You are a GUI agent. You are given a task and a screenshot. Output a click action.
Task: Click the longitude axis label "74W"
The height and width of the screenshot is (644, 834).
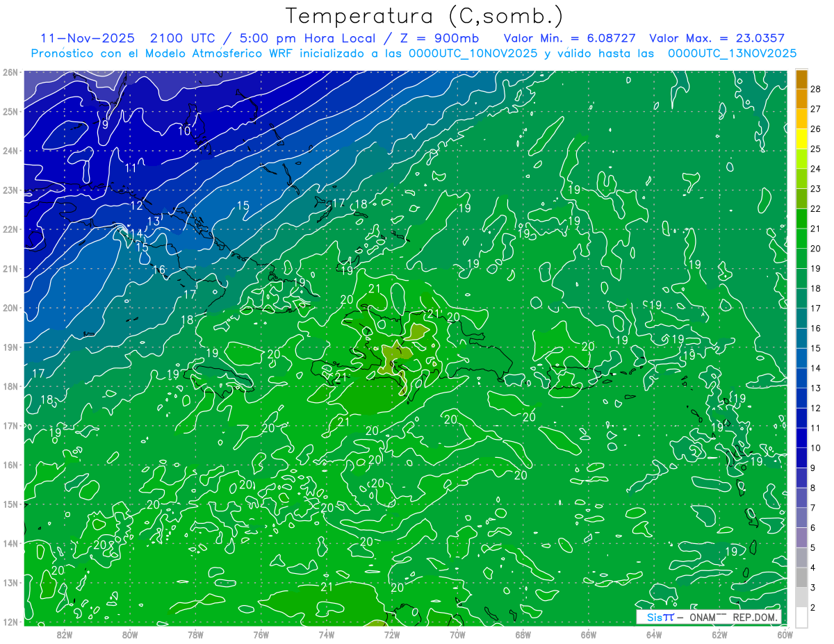coord(327,634)
